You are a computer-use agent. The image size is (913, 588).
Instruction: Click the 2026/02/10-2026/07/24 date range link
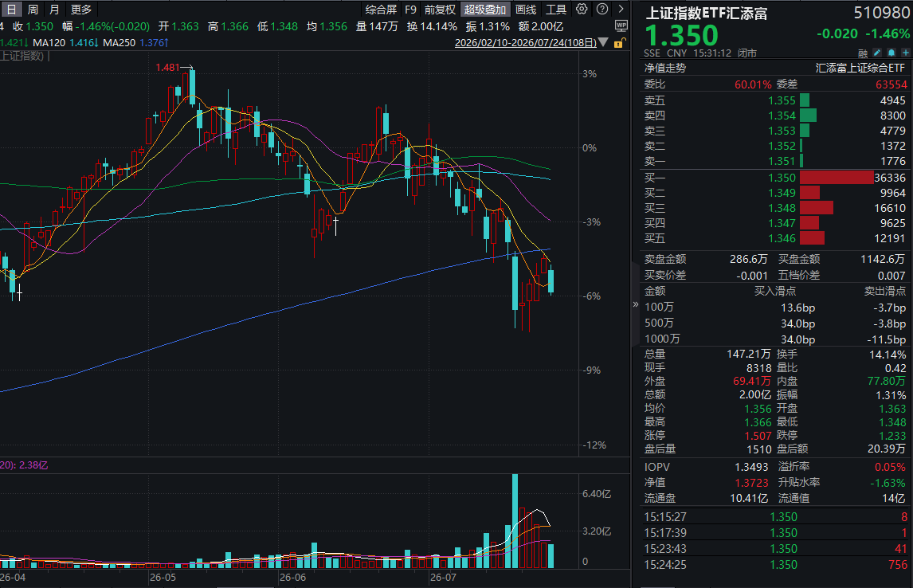[525, 43]
